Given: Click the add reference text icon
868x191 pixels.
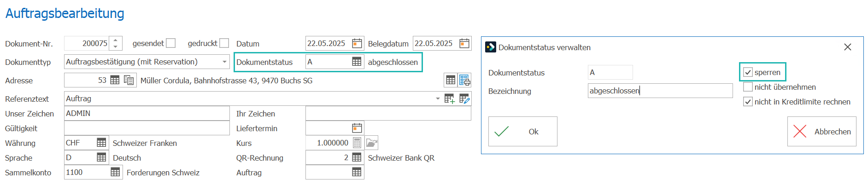Looking at the screenshot, I should pyautogui.click(x=449, y=98).
